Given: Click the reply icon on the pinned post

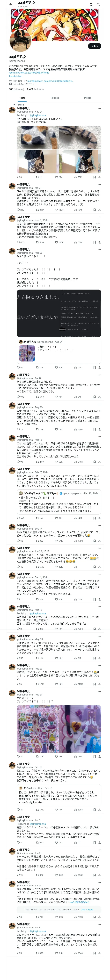Looking at the screenshot, I should point(18,177).
